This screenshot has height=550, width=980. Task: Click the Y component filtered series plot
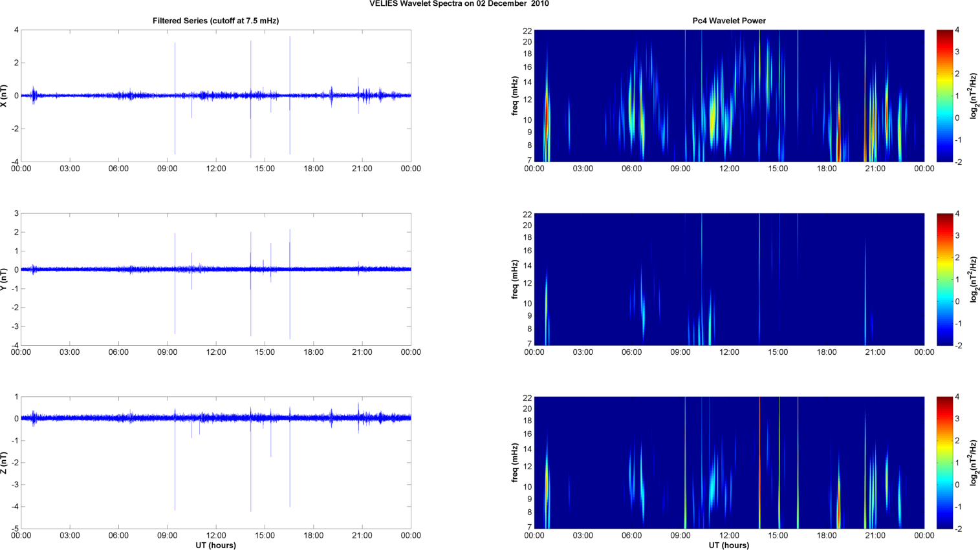[215, 279]
